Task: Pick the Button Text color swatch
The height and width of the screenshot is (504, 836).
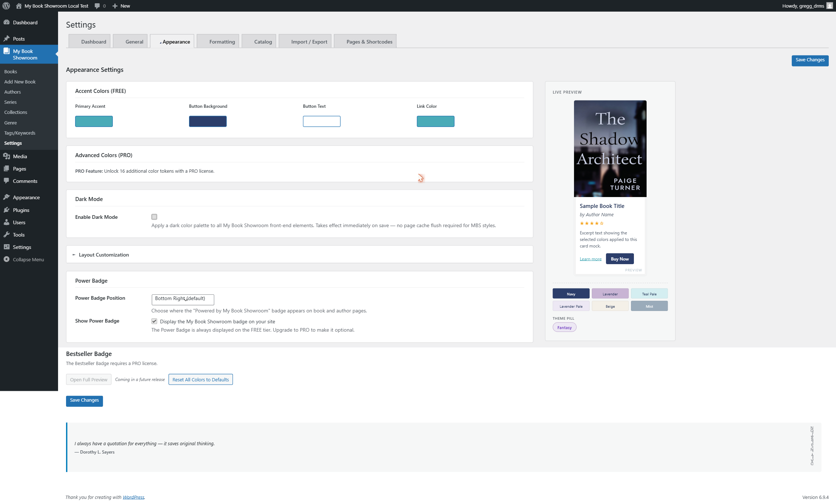Action: pos(322,121)
